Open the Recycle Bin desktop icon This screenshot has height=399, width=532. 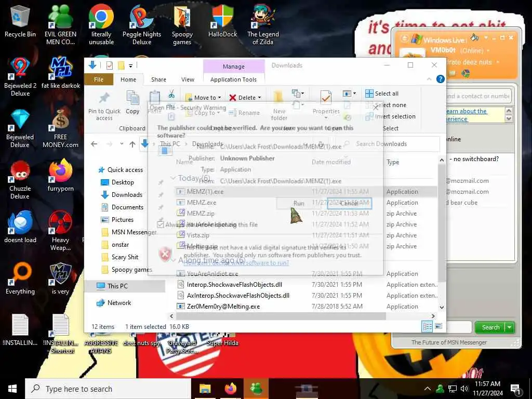20,21
